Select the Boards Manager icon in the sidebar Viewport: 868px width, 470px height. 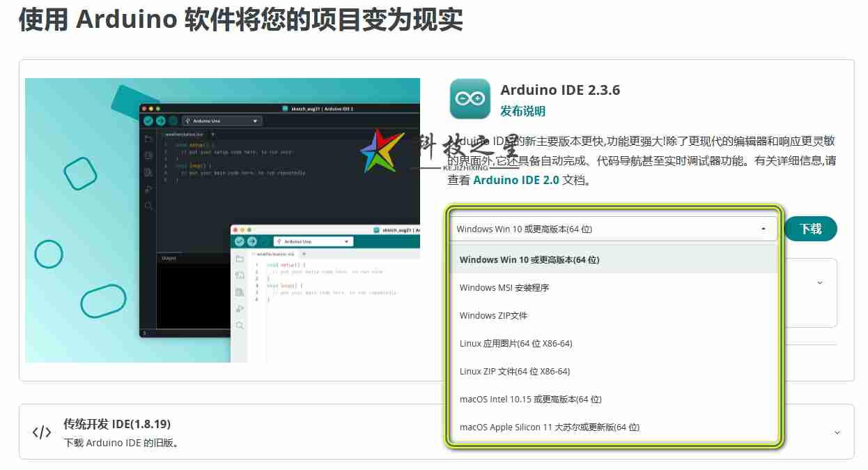pyautogui.click(x=148, y=153)
